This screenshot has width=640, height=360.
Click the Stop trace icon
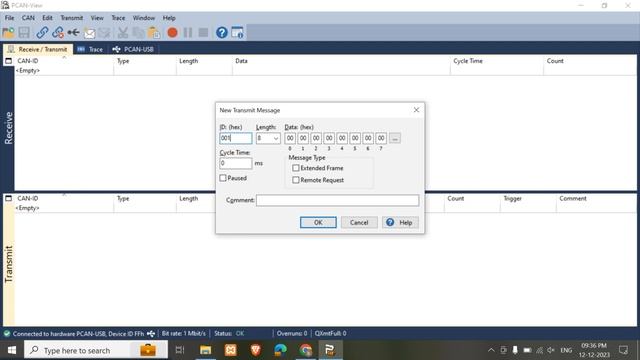(x=203, y=32)
